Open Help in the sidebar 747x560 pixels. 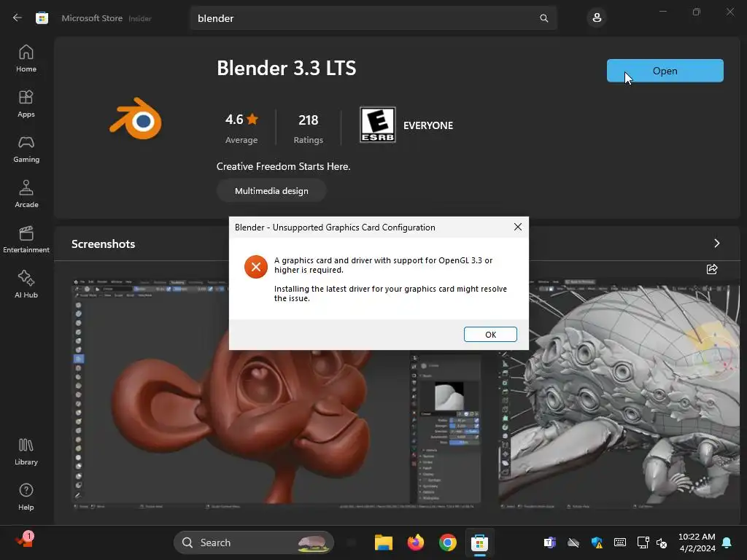point(26,497)
